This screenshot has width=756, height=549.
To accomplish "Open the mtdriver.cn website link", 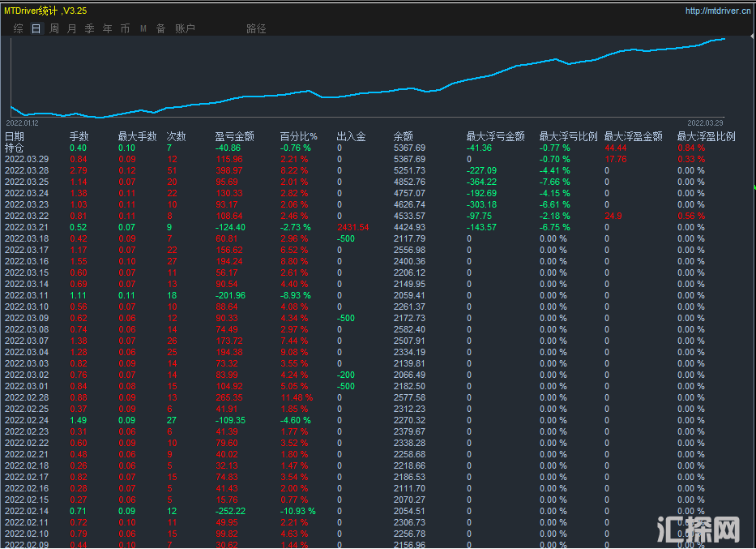I will coord(717,11).
